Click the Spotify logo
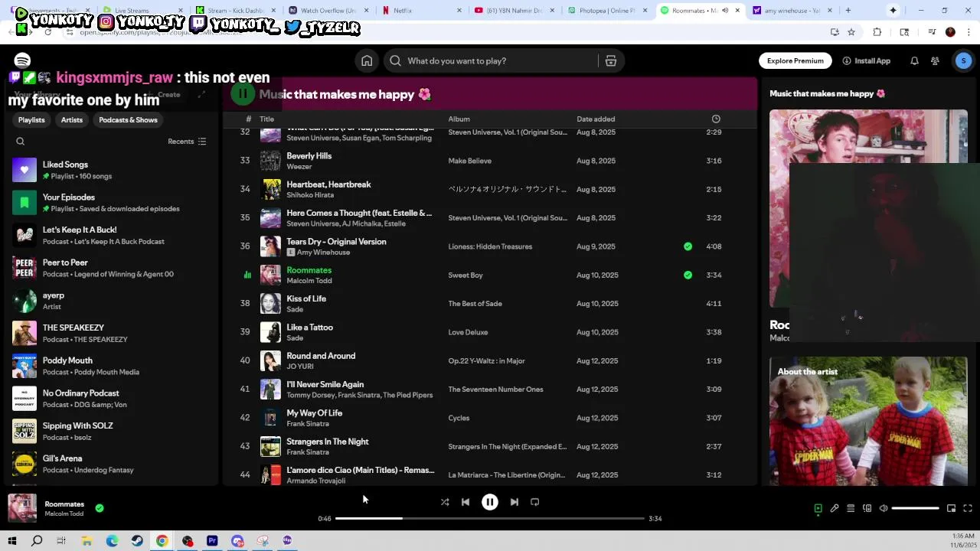Image resolution: width=980 pixels, height=551 pixels. [x=22, y=60]
